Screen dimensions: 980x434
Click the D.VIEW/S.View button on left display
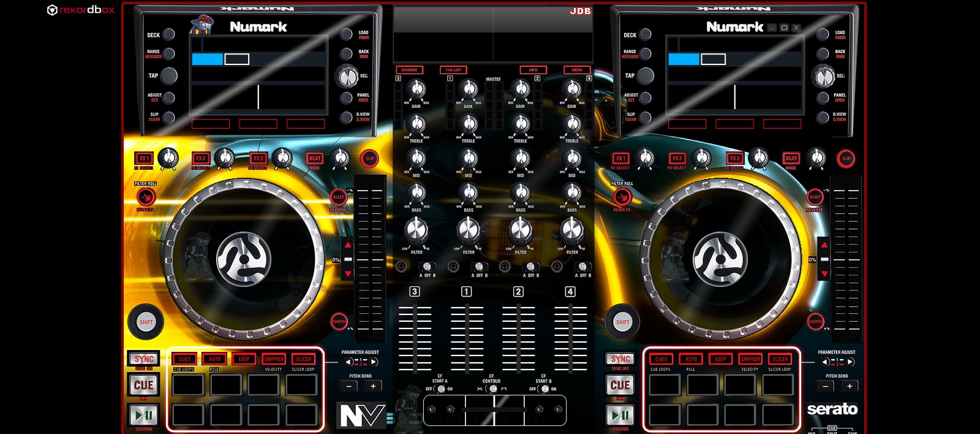(347, 117)
